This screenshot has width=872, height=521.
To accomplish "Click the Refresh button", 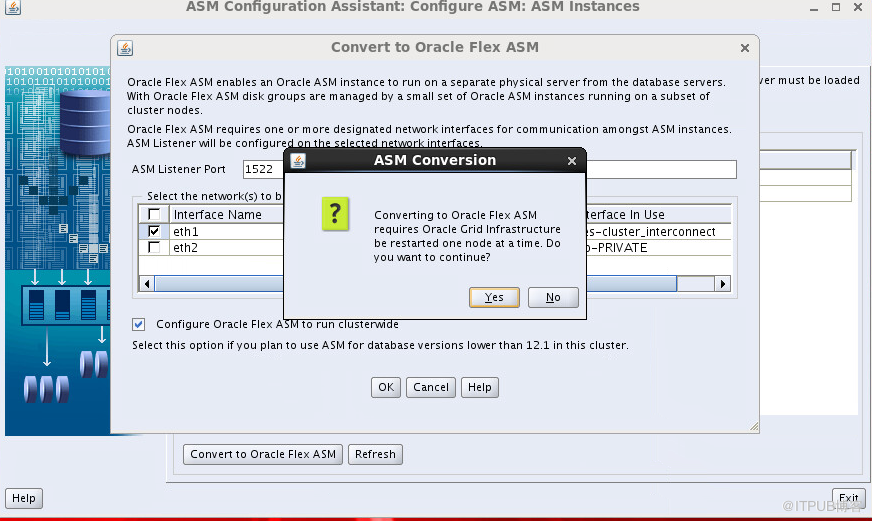I will click(x=375, y=454).
